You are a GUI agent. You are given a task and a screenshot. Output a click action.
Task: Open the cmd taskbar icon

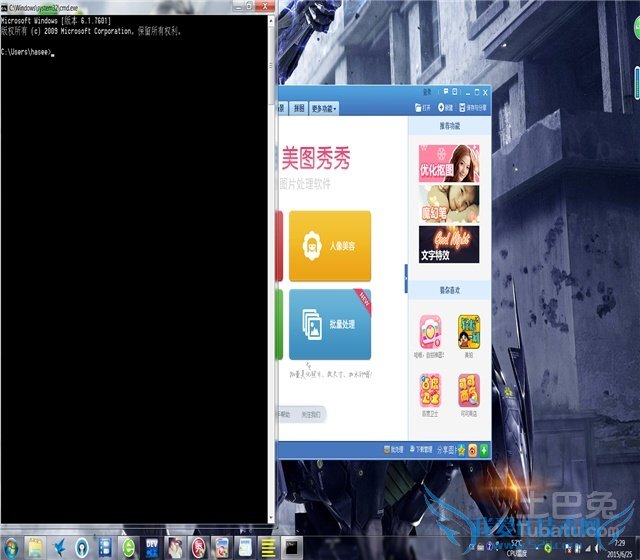click(291, 548)
